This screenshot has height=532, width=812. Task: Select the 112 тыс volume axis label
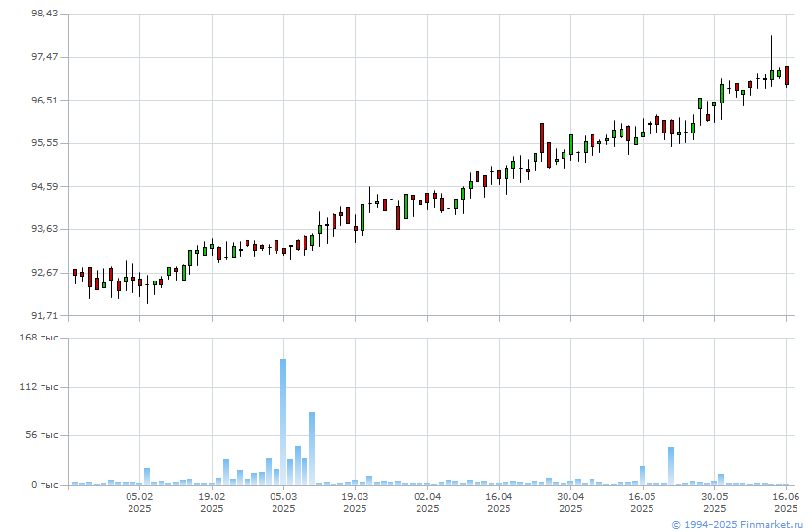(39, 387)
